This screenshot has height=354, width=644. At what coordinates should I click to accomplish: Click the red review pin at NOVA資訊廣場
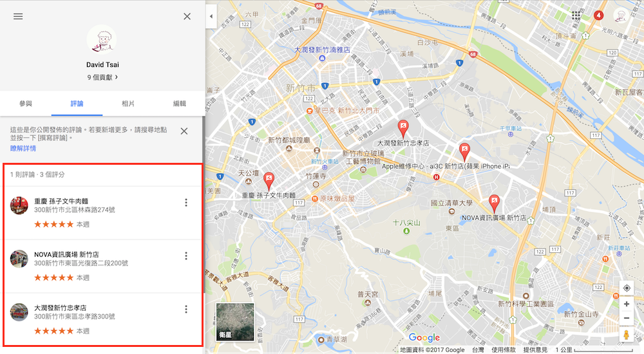tap(494, 203)
